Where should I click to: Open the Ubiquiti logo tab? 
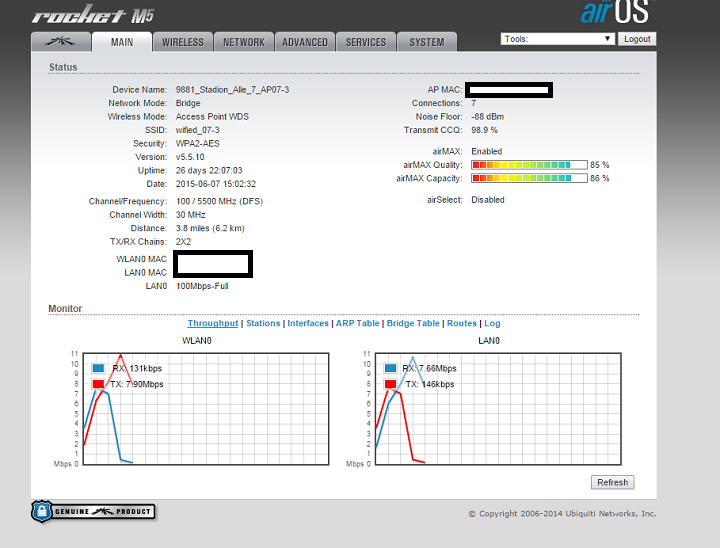[61, 42]
